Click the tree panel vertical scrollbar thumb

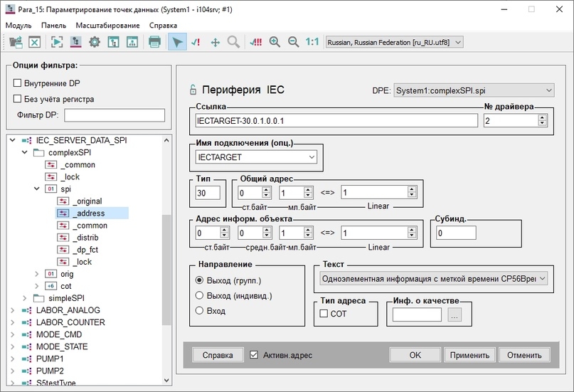click(166, 270)
